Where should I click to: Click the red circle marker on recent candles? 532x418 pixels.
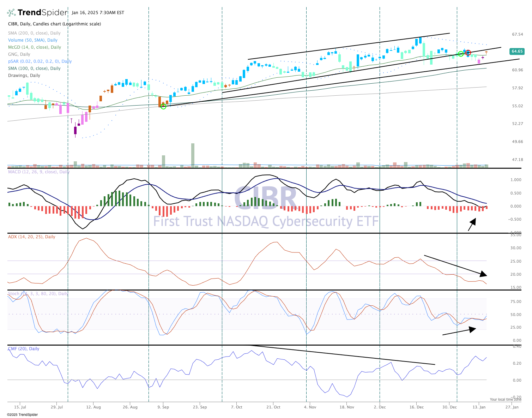point(468,53)
